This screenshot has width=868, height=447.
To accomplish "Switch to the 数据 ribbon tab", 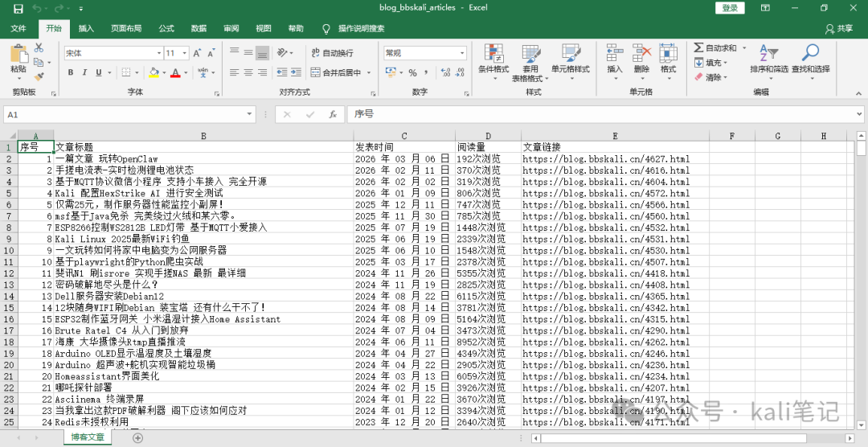I will [x=199, y=28].
